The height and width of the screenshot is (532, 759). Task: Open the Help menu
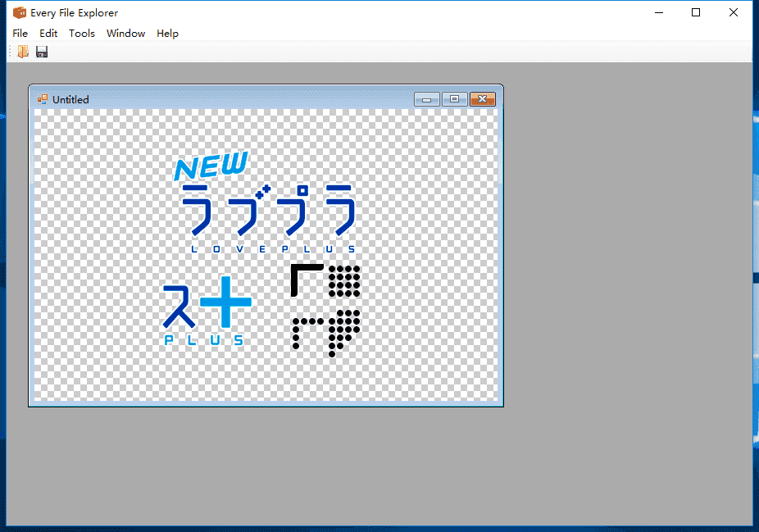click(x=167, y=34)
